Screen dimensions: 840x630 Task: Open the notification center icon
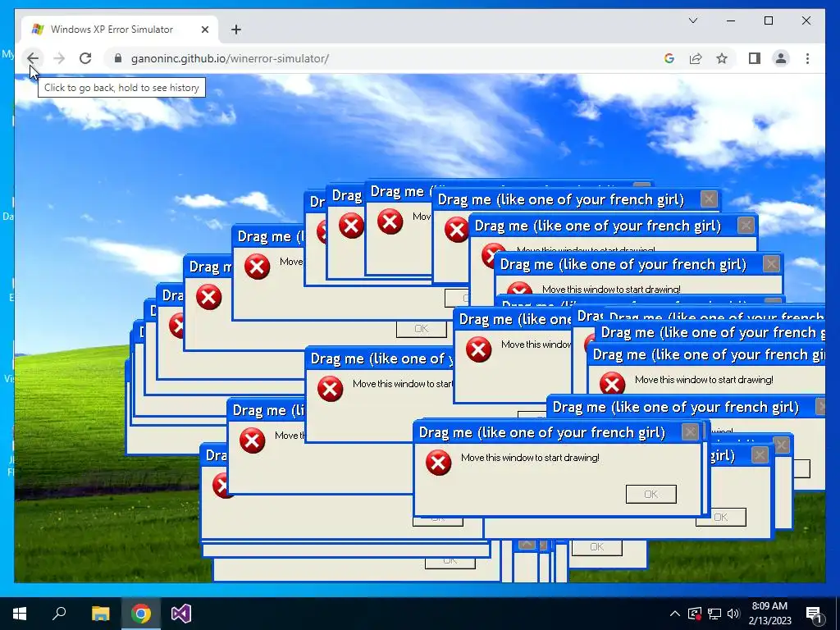[x=815, y=614]
